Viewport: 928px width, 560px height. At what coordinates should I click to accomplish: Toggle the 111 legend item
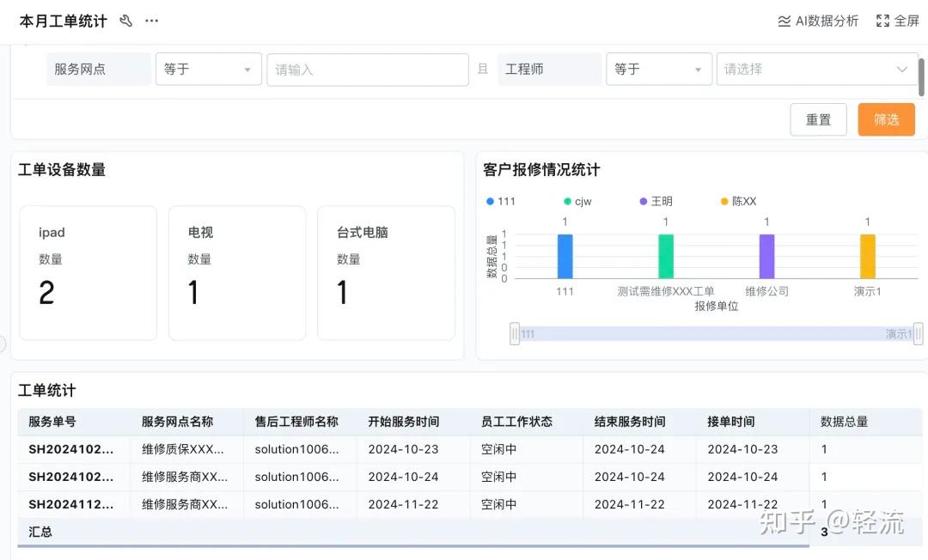[501, 201]
